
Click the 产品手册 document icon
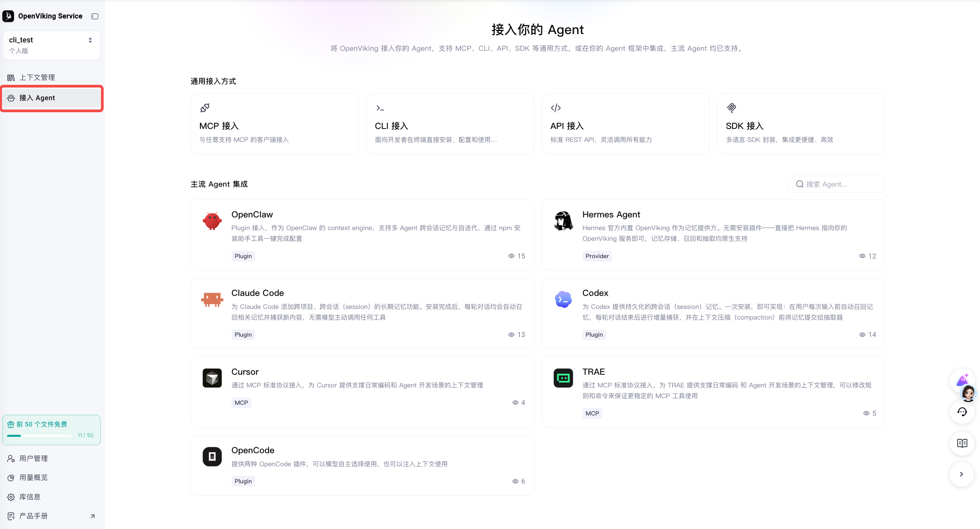tap(11, 516)
